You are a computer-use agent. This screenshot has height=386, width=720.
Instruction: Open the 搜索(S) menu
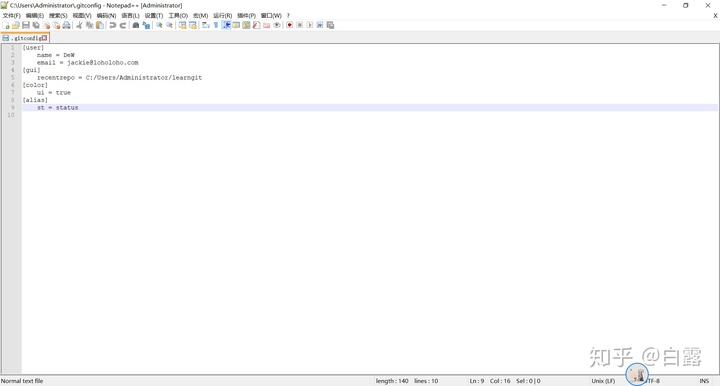[58, 16]
